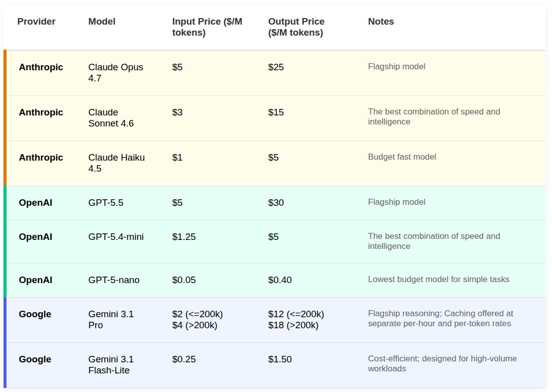Click the Flagship model note for GPT-5.5
The height and width of the screenshot is (392, 552).
click(x=397, y=202)
